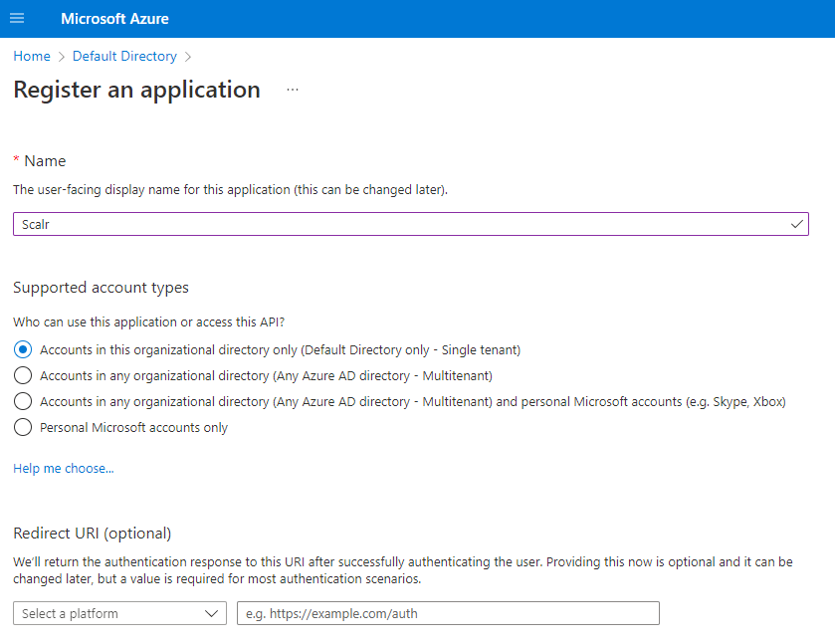Image resolution: width=835 pixels, height=644 pixels.
Task: Click the 'Help me choose...' link
Action: [63, 468]
